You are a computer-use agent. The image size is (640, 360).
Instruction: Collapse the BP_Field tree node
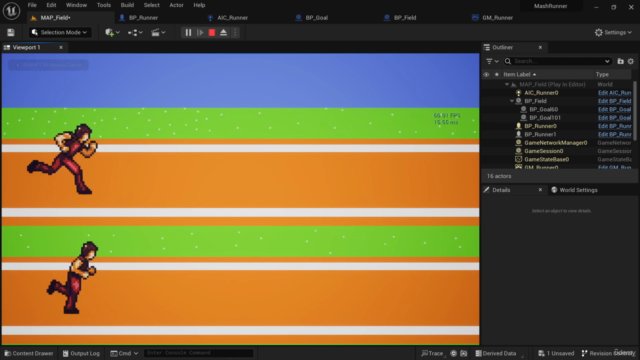(x=512, y=101)
